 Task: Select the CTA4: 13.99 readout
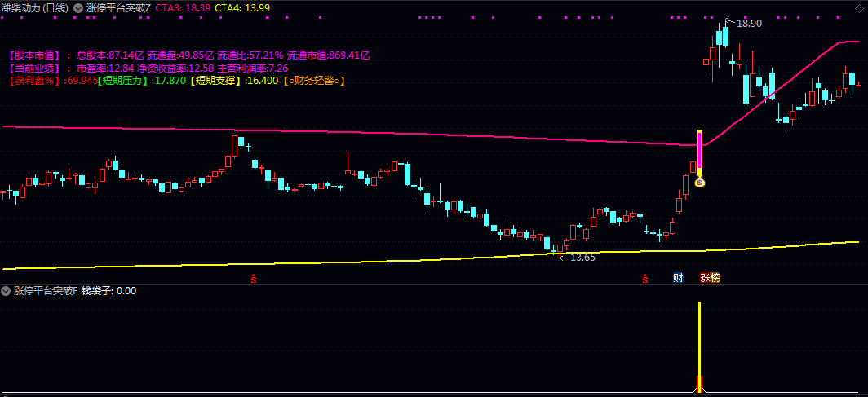[242, 7]
